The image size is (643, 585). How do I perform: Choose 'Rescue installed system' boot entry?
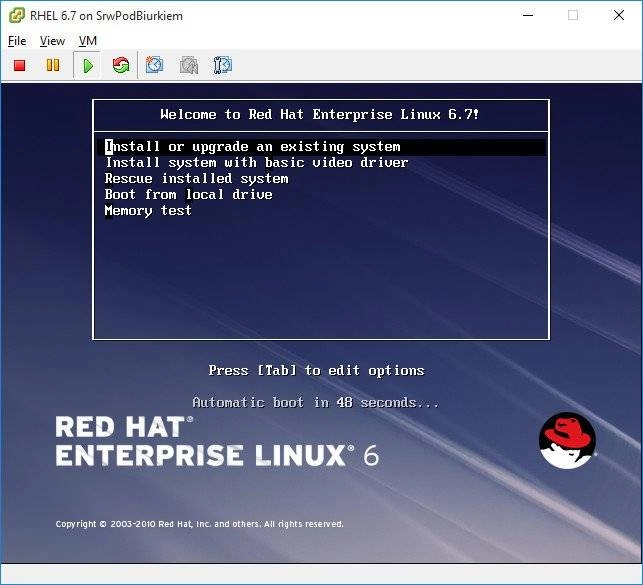196,178
